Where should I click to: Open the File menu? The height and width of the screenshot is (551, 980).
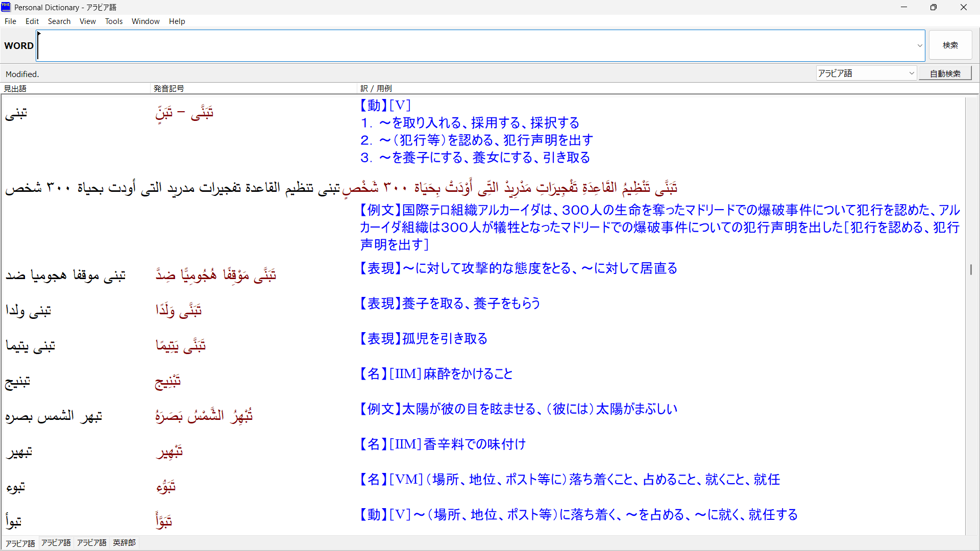pos(10,21)
